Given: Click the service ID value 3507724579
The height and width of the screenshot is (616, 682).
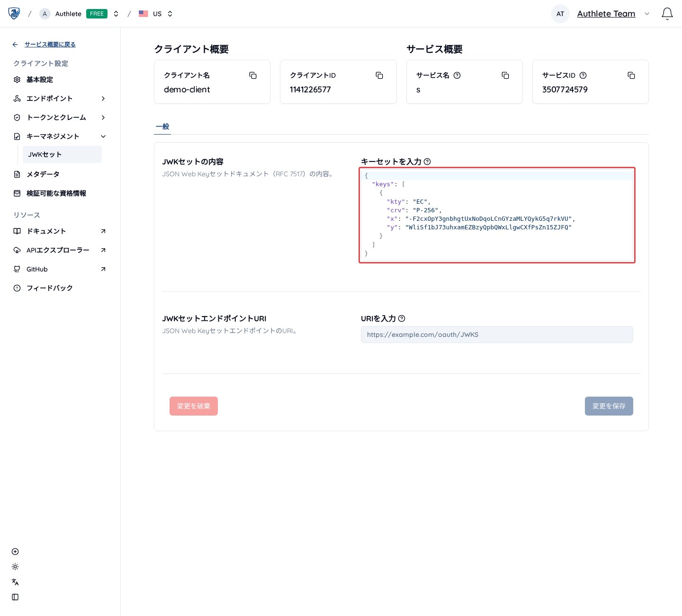Looking at the screenshot, I should (565, 90).
